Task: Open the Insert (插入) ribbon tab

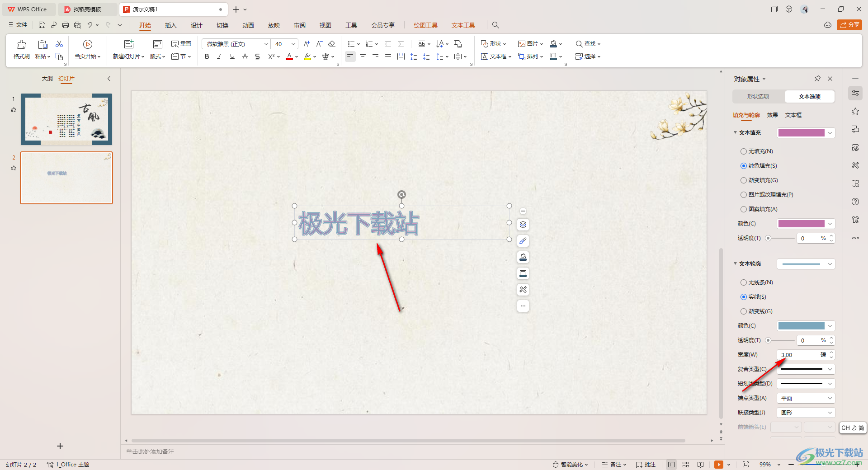Action: [x=170, y=25]
